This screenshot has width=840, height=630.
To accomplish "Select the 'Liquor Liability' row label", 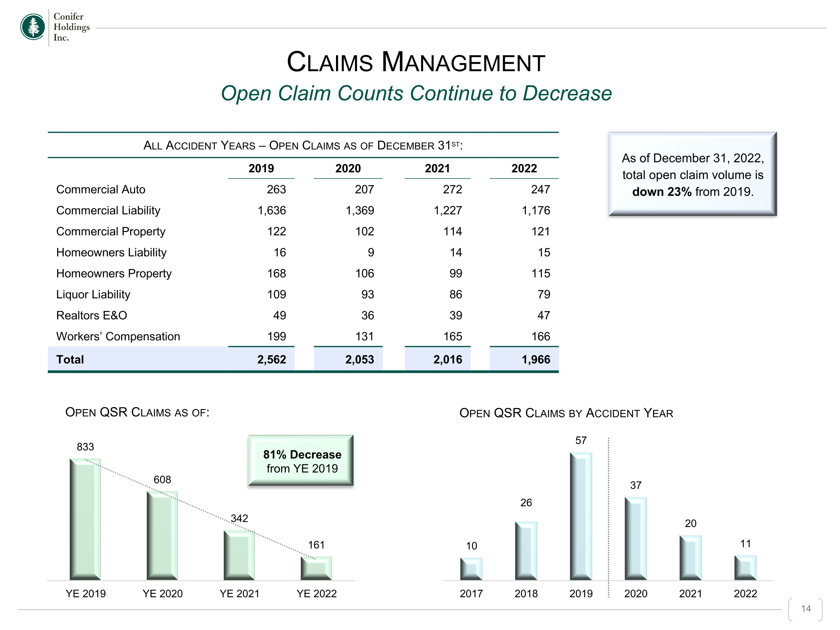I will click(x=93, y=295).
